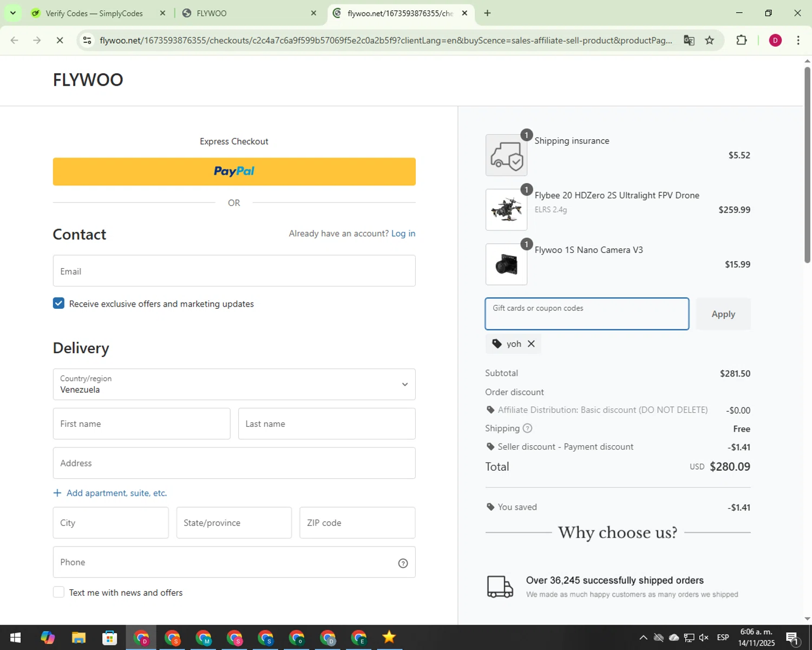Image resolution: width=812 pixels, height=650 pixels.
Task: Click the Shipping insurance product thumbnail
Action: [506, 155]
